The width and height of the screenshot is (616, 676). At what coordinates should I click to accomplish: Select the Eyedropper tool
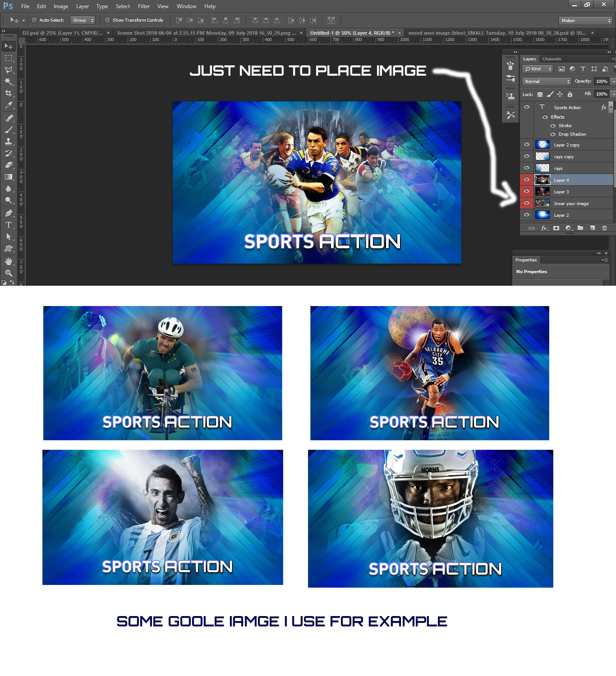pos(9,105)
